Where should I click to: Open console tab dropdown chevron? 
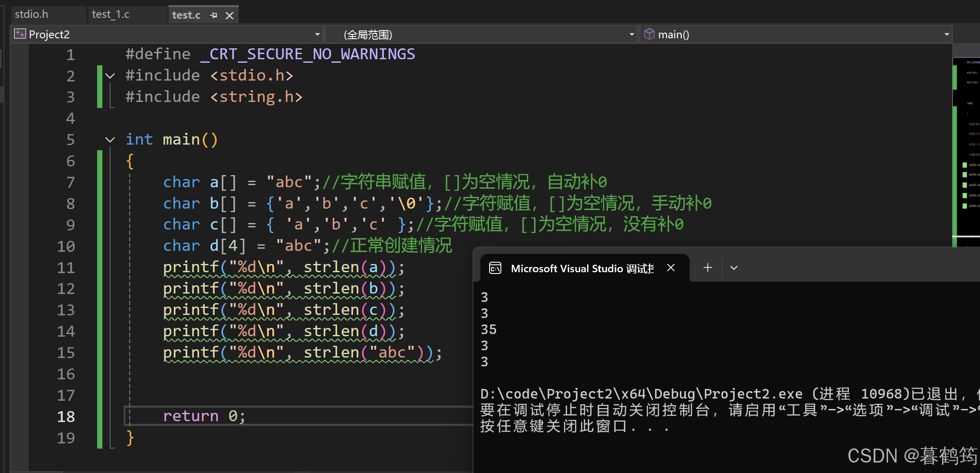tap(734, 268)
